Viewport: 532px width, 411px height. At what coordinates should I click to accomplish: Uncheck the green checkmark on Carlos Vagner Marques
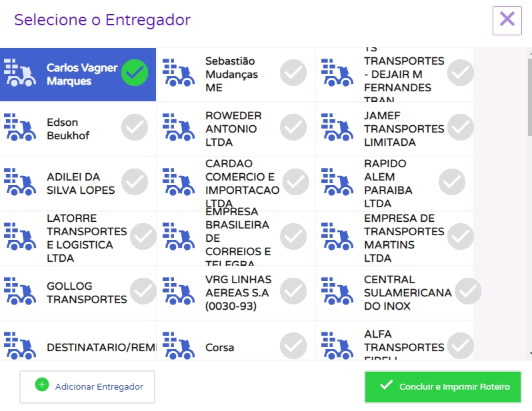(x=135, y=73)
